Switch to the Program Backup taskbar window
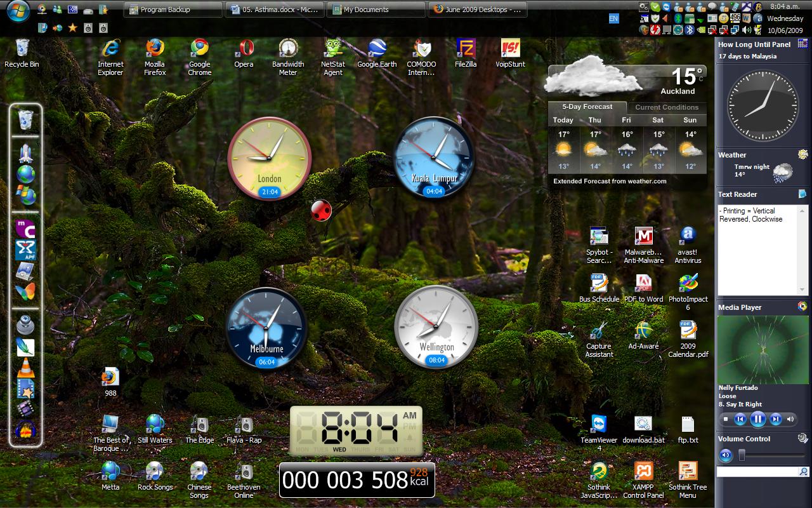Image resolution: width=812 pixels, height=508 pixels. 173,10
